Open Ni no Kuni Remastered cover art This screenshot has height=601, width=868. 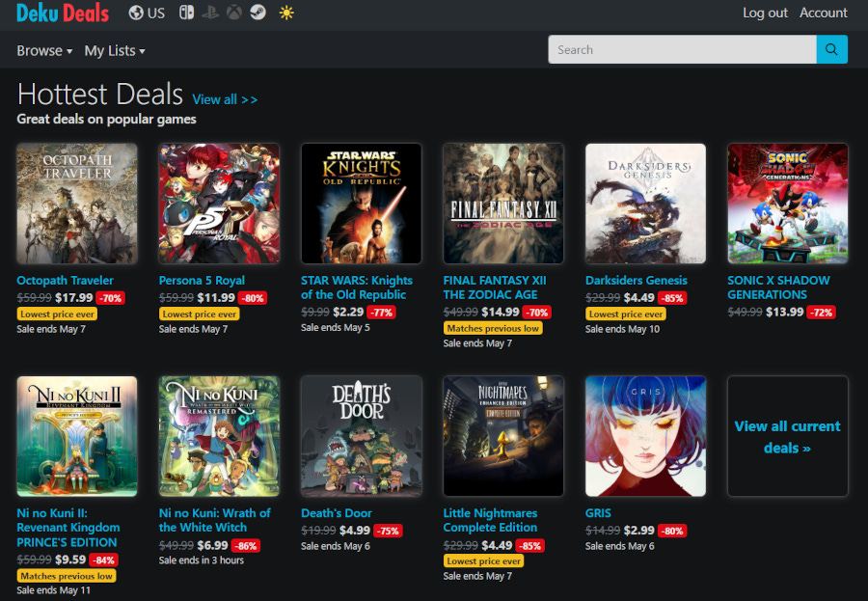[x=219, y=436]
